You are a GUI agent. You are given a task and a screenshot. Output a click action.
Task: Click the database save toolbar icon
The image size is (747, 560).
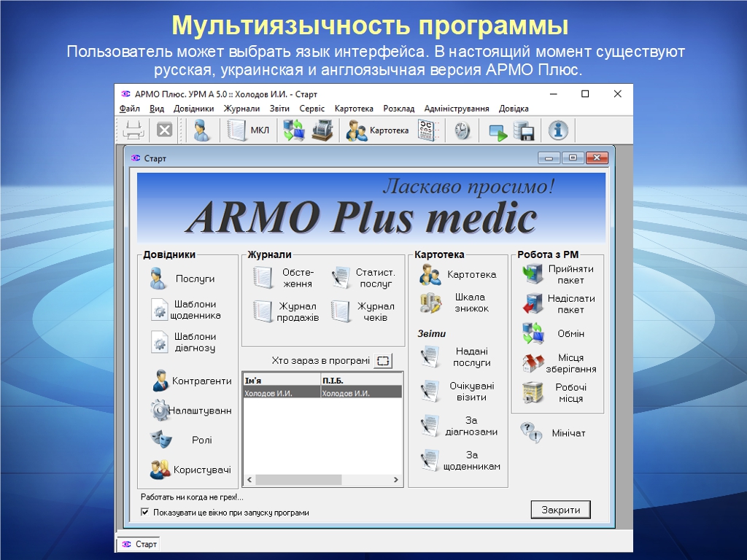coord(524,131)
